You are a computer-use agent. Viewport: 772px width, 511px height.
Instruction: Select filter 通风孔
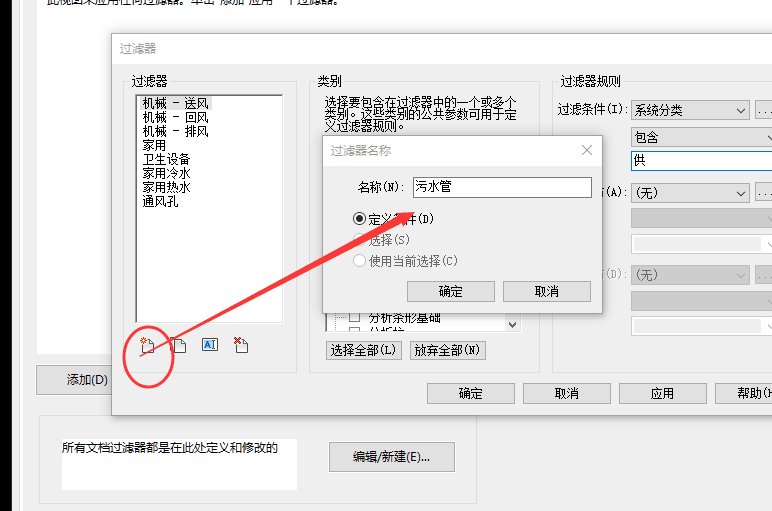tap(161, 201)
